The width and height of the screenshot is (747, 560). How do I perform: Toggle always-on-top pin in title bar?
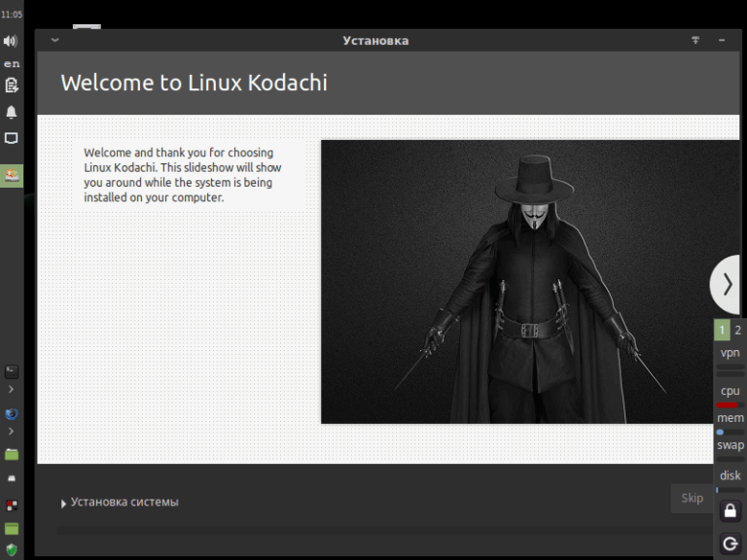click(x=695, y=41)
